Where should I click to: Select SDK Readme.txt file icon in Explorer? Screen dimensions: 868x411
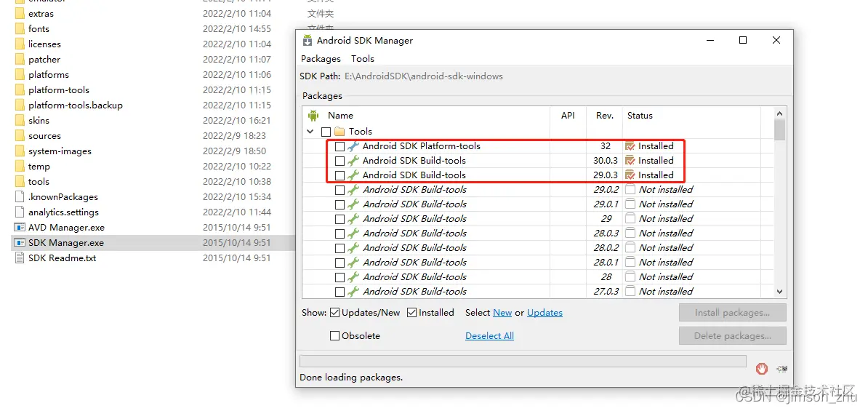click(20, 258)
